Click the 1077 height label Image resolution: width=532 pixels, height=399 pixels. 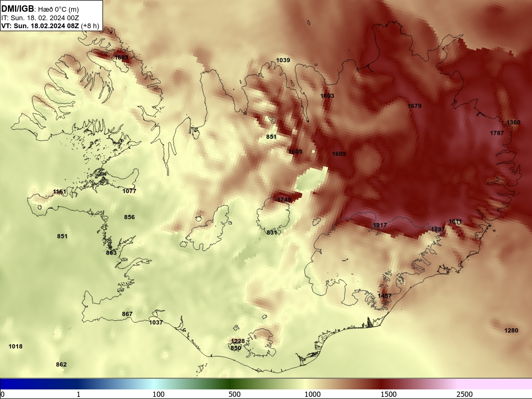(129, 191)
